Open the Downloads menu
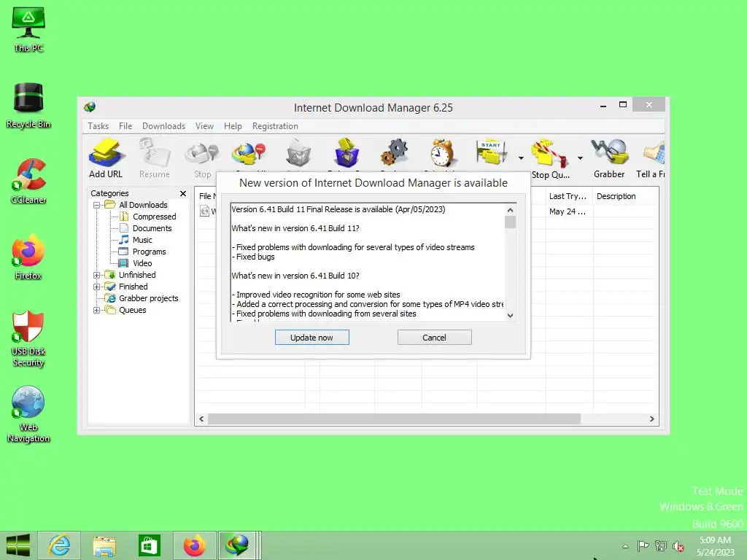 click(163, 126)
